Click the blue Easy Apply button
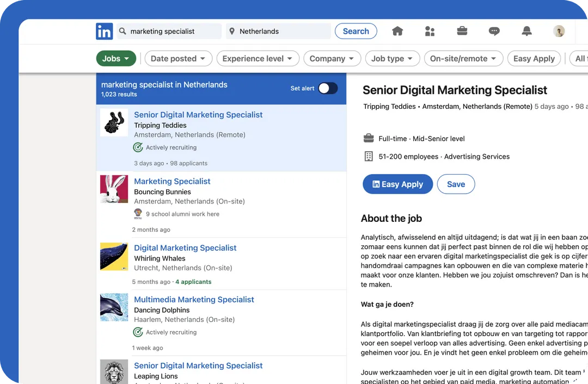The width and height of the screenshot is (588, 384). [397, 184]
